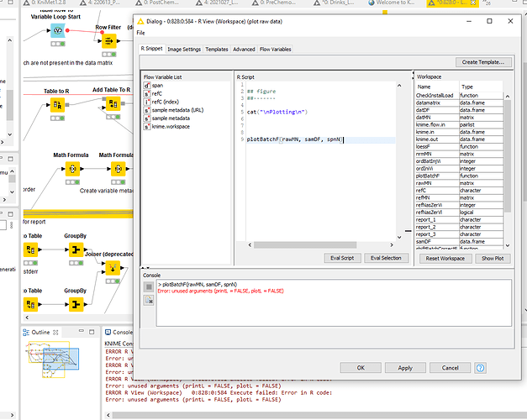Open the Templates tab

[217, 50]
